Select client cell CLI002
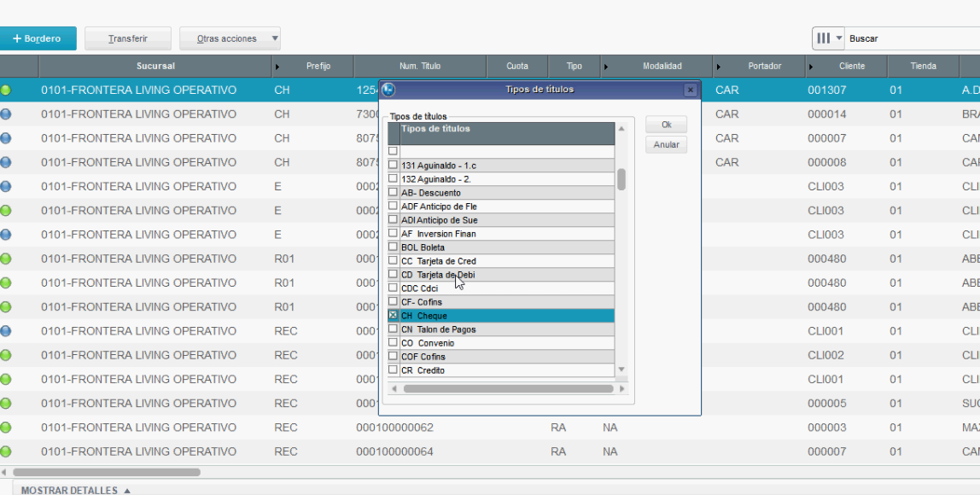 (825, 355)
